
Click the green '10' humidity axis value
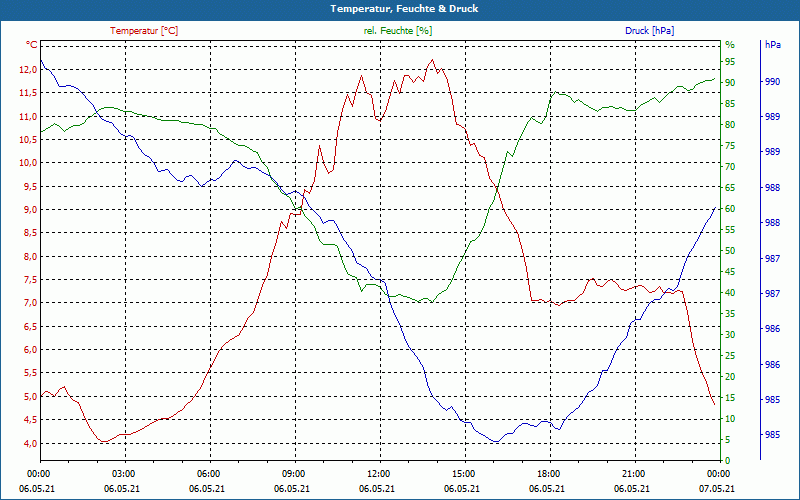(x=730, y=419)
